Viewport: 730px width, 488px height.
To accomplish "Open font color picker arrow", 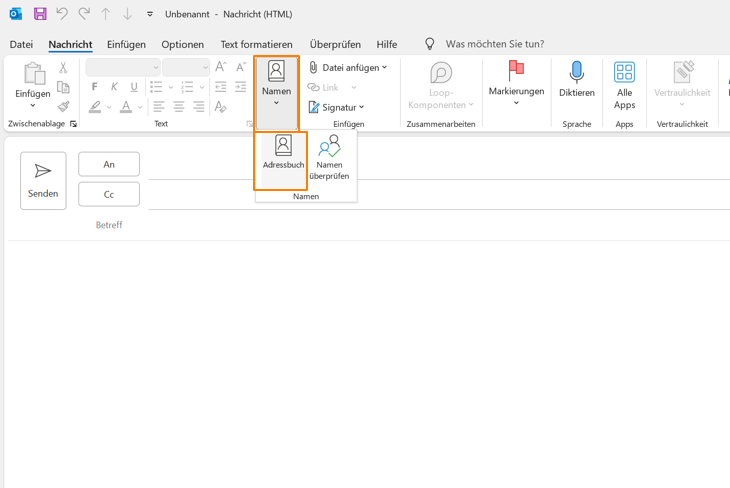I will (140, 107).
